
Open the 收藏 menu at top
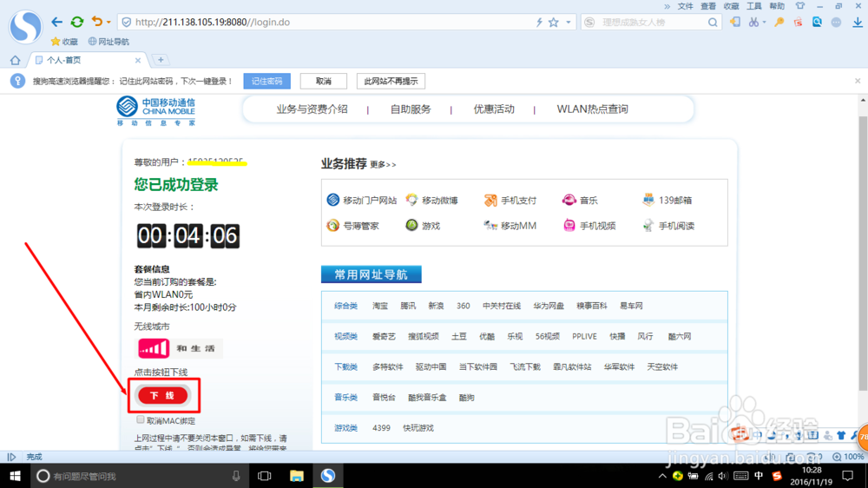(731, 6)
